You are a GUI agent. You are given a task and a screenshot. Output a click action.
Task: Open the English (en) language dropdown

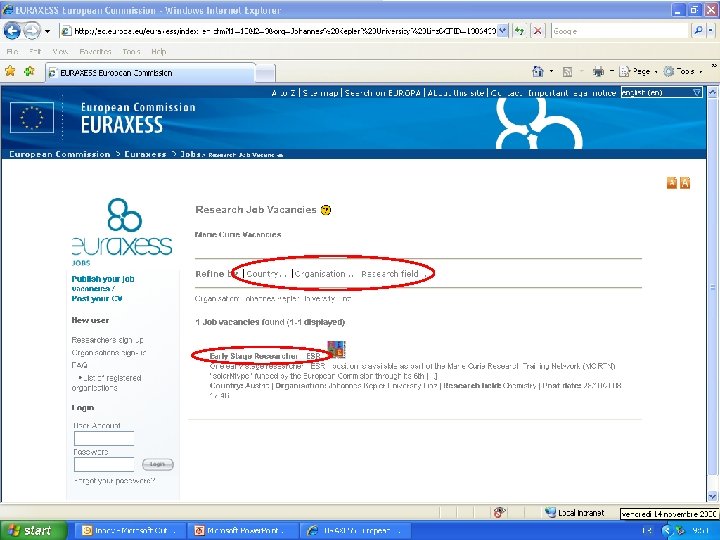click(x=662, y=92)
